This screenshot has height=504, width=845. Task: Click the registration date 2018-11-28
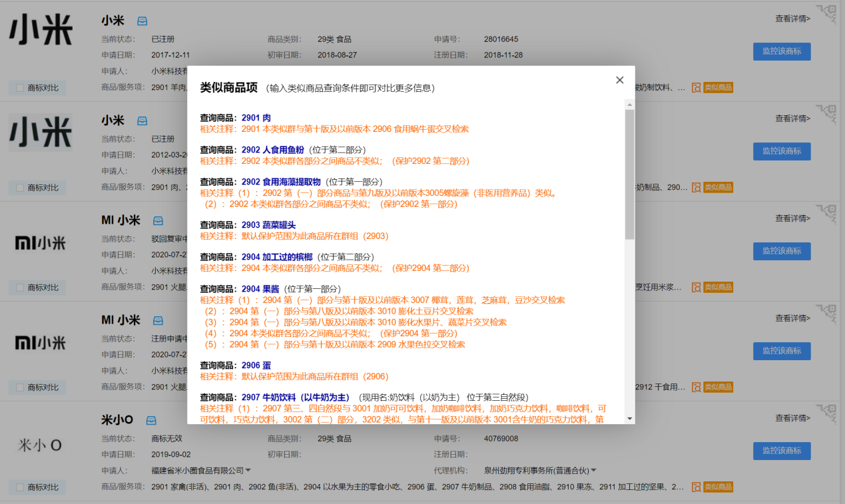(x=503, y=55)
